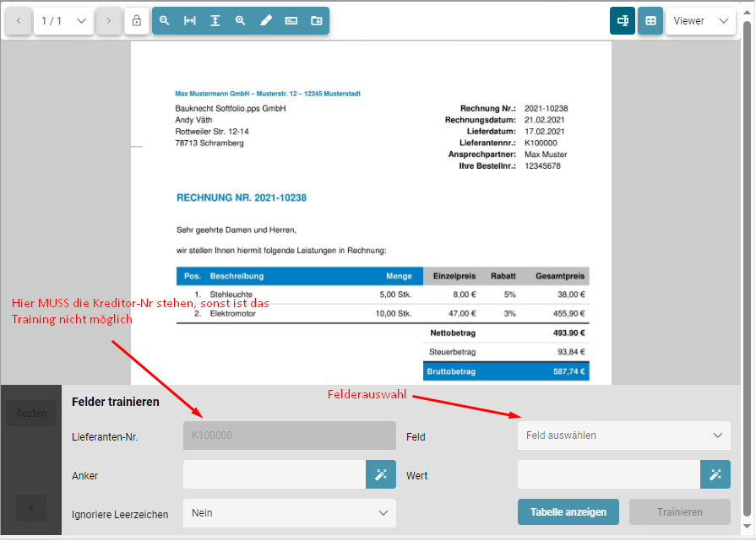Click the magic wand beside the Anker field
Screen dimensions: 756x541
pyautogui.click(x=381, y=475)
